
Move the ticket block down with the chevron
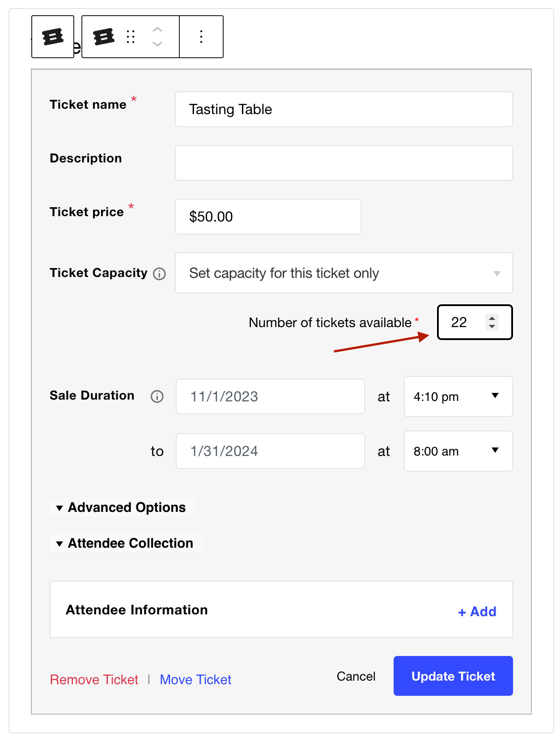point(157,44)
